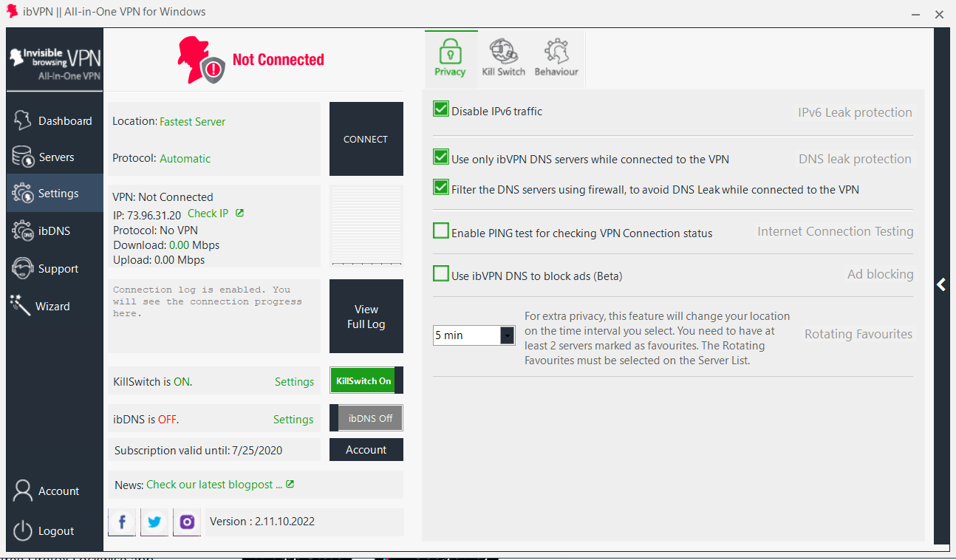Enable PING test for VPN connection
Screen dimensions: 956x560
point(441,231)
